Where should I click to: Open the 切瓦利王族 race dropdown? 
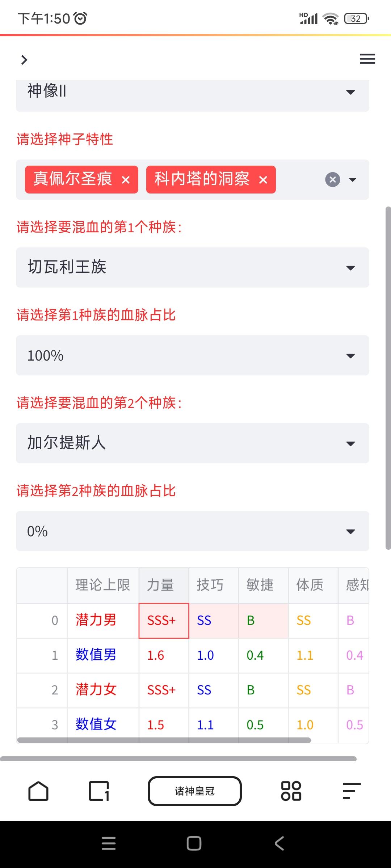193,268
